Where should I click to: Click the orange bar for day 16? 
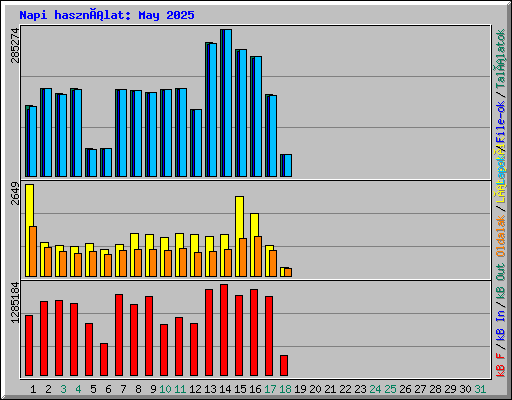pyautogui.click(x=258, y=256)
